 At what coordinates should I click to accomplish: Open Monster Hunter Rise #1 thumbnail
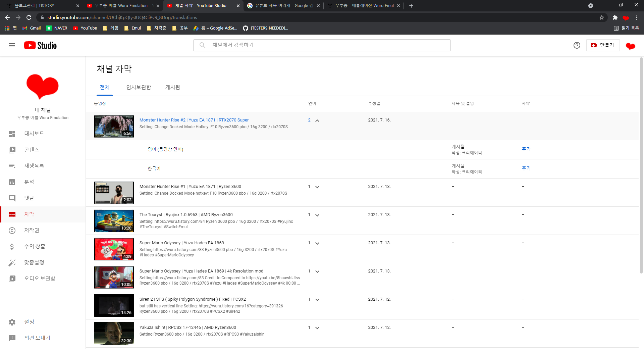pyautogui.click(x=114, y=193)
